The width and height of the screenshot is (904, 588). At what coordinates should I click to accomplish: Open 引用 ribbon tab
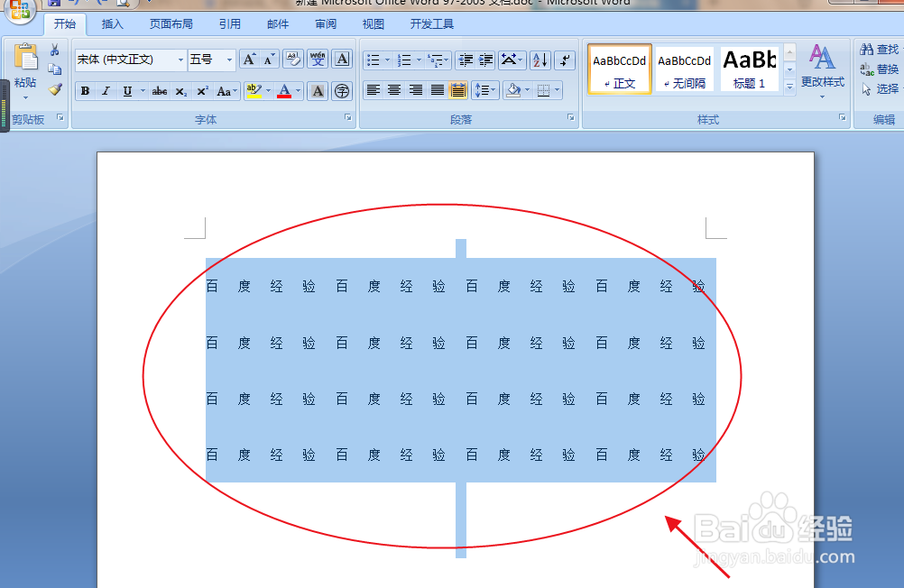click(229, 24)
